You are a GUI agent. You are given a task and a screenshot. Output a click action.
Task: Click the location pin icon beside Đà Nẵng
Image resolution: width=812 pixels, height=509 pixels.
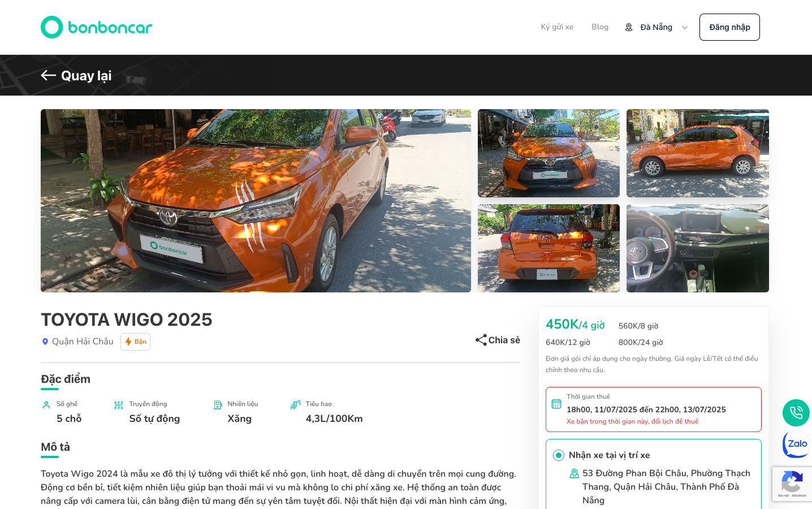point(629,27)
